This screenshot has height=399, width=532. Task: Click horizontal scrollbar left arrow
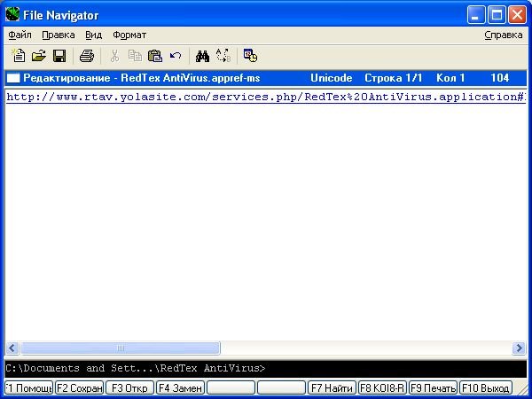click(12, 348)
